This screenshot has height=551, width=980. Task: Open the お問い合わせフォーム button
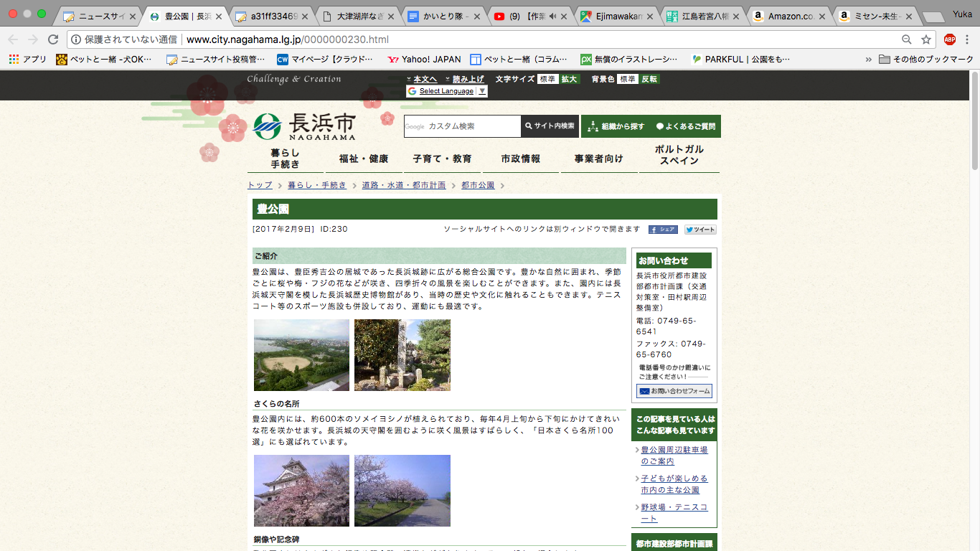pyautogui.click(x=674, y=391)
